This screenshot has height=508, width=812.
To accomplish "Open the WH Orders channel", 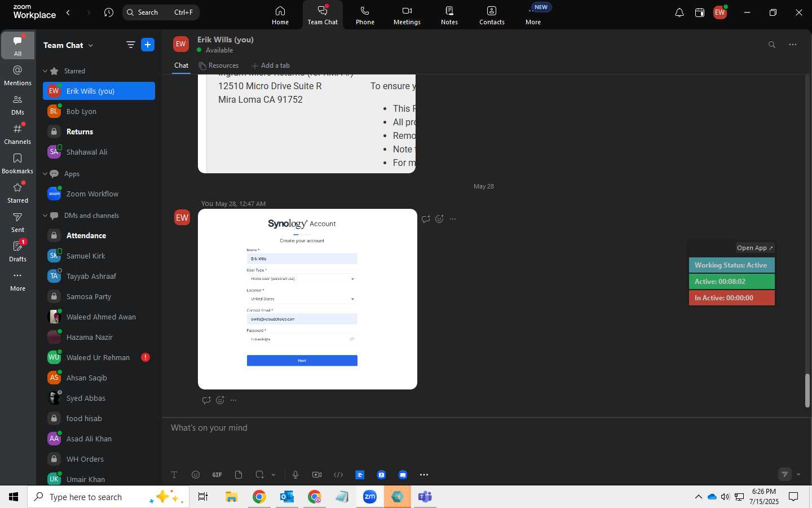I will (x=99, y=459).
